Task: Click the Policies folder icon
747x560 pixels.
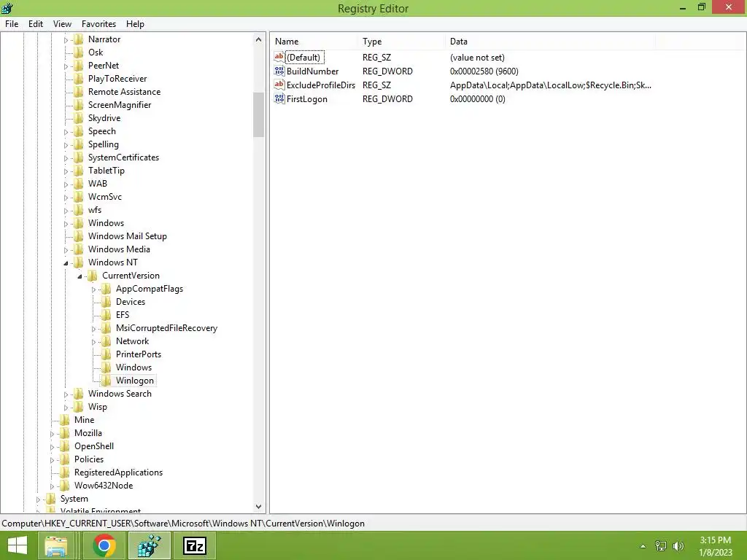Action: click(65, 459)
